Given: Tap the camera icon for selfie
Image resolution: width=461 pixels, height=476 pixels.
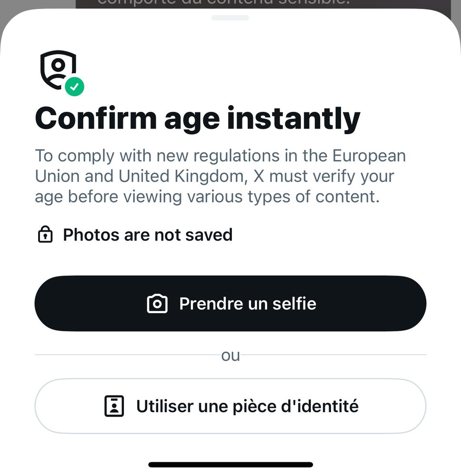Looking at the screenshot, I should click(x=157, y=304).
